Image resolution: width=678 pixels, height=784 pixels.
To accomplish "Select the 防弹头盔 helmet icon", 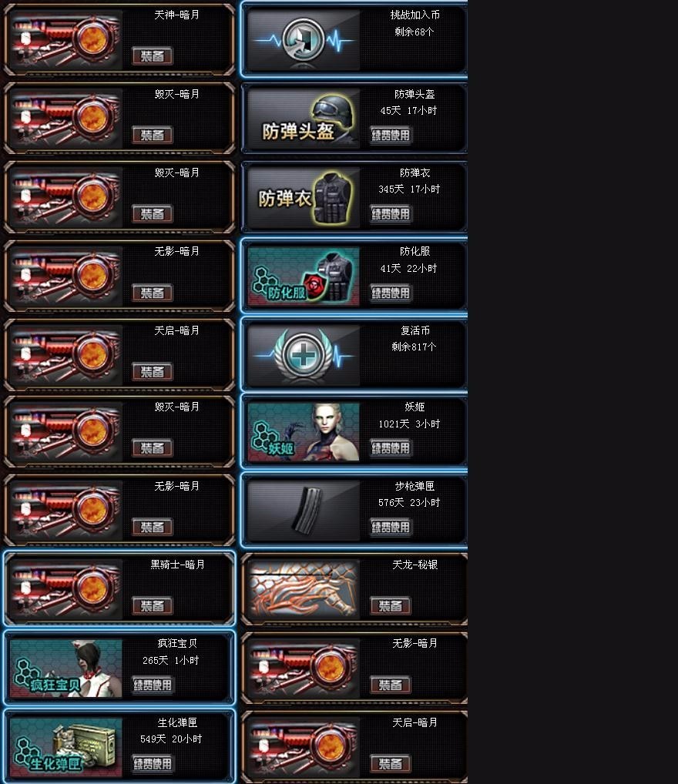I will (x=304, y=119).
